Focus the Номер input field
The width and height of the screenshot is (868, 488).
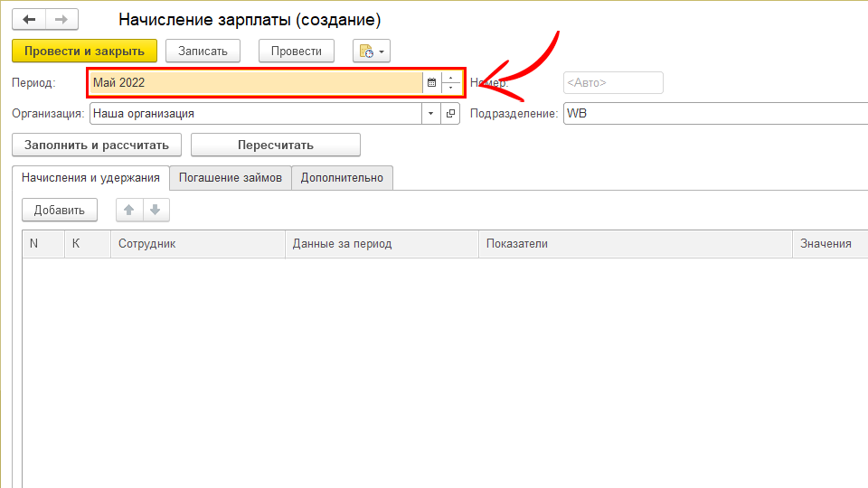coord(612,82)
